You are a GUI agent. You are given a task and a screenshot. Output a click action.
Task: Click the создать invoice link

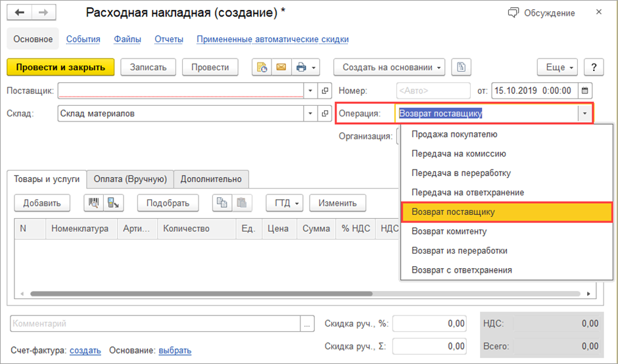pyautogui.click(x=85, y=350)
